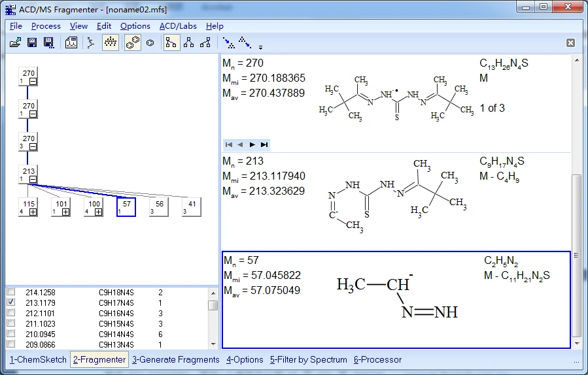Toggle the dotted pyramid tree icon
The width and height of the screenshot is (588, 375).
pos(111,42)
